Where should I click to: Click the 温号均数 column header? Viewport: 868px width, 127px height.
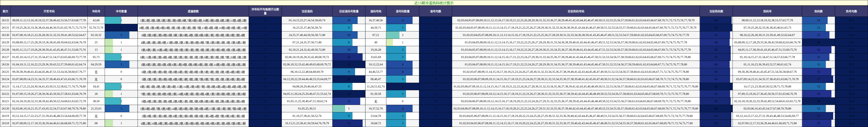pos(436,11)
